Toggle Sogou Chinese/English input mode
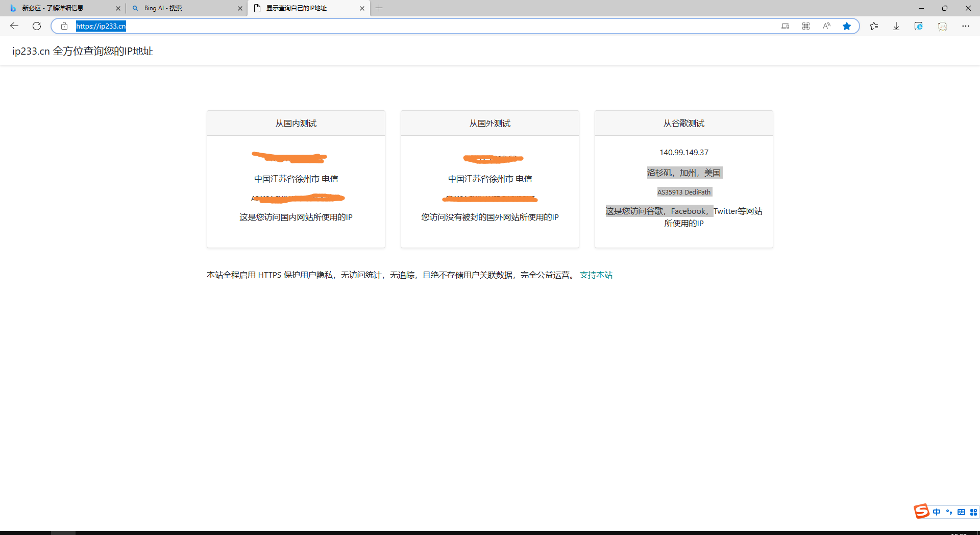 (937, 512)
